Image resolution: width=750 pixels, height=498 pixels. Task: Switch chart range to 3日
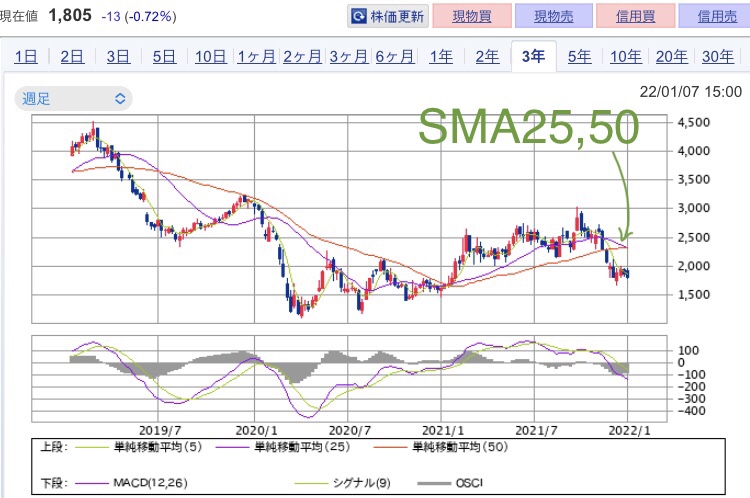click(x=118, y=57)
